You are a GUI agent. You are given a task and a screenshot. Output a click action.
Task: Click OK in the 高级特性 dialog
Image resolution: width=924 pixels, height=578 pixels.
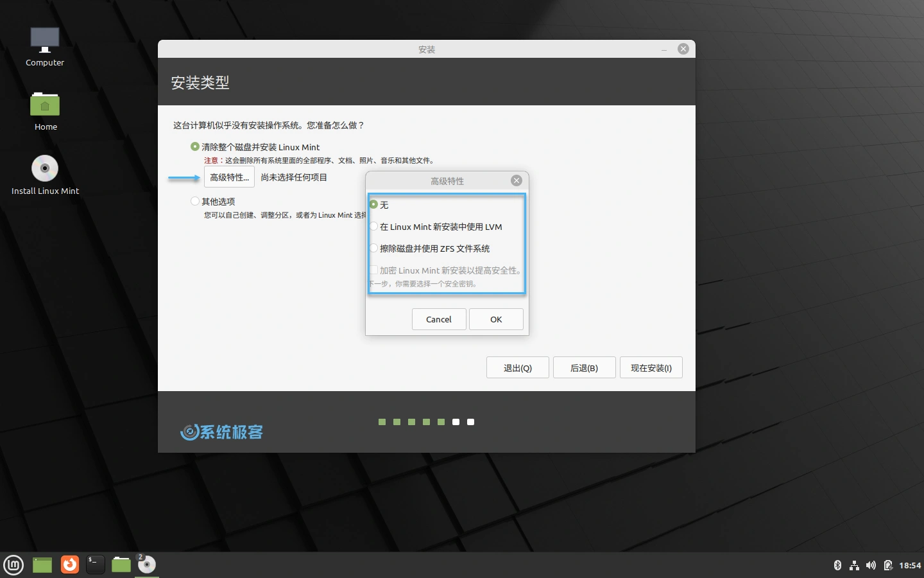click(496, 319)
